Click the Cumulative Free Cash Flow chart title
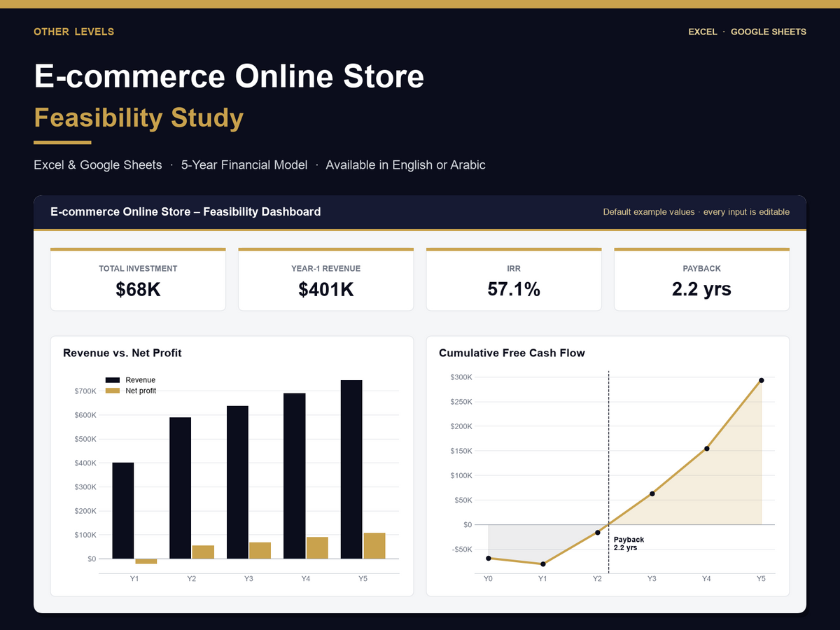 tap(512, 353)
